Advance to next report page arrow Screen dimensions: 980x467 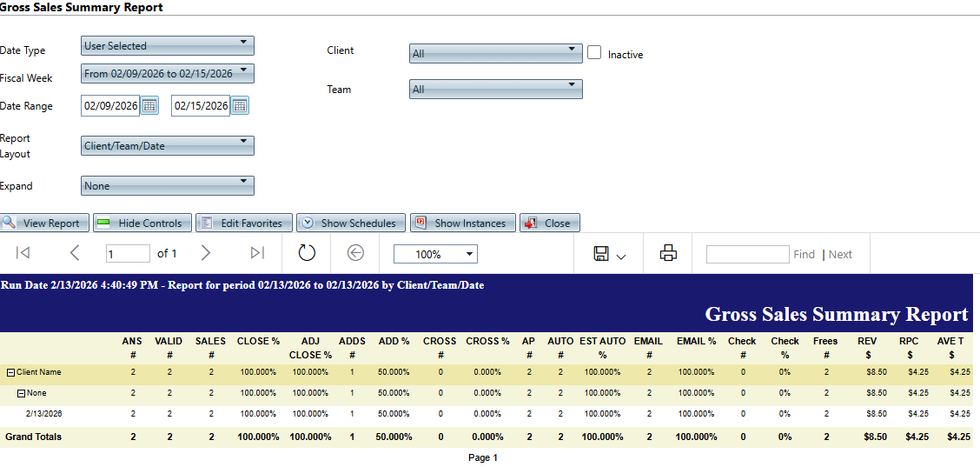(x=206, y=253)
